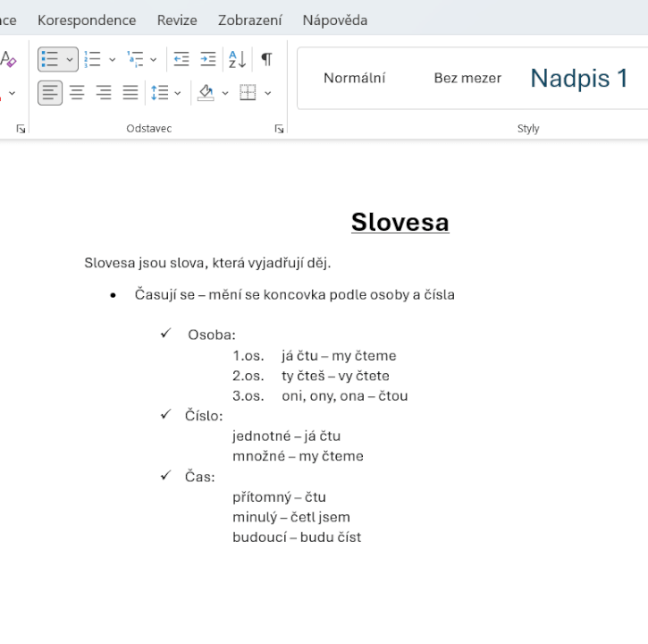Center the paragraph text
The width and height of the screenshot is (648, 644).
[x=77, y=93]
